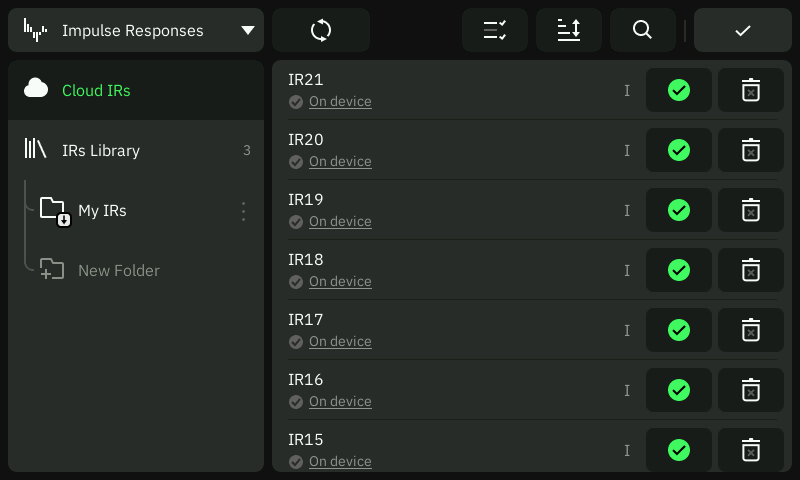The height and width of the screenshot is (480, 800).
Task: Toggle the green check for IR17
Action: click(x=679, y=331)
